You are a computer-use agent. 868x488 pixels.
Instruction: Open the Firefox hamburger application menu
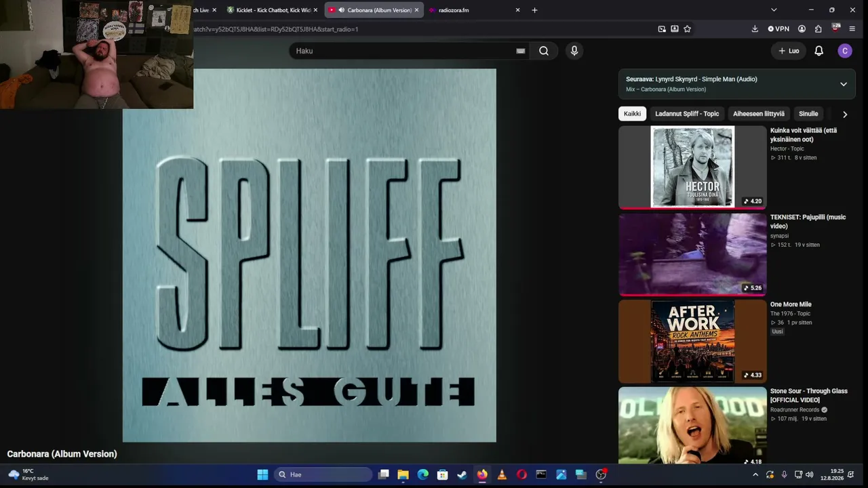point(852,29)
